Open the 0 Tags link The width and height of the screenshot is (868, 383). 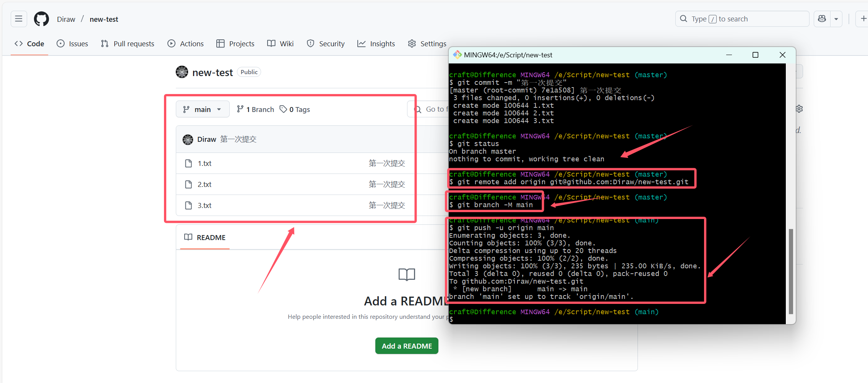pyautogui.click(x=295, y=109)
